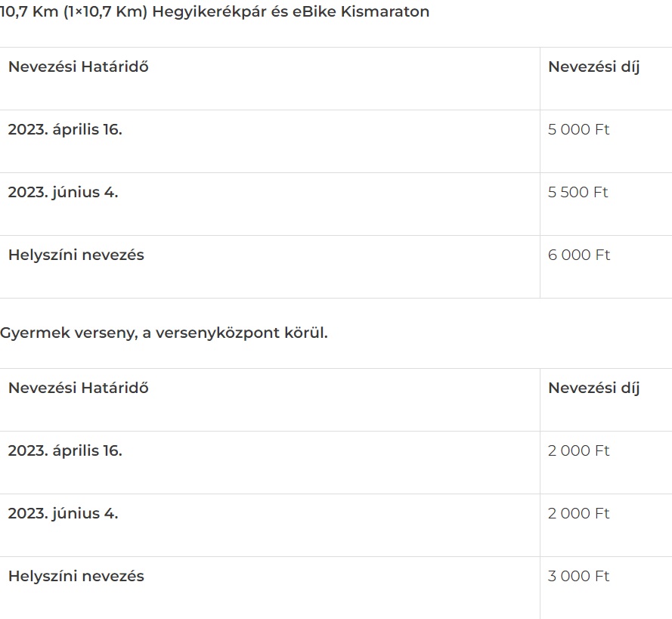Click Helyszíni nevezés in Gyermek table
The image size is (672, 619).
tap(76, 577)
